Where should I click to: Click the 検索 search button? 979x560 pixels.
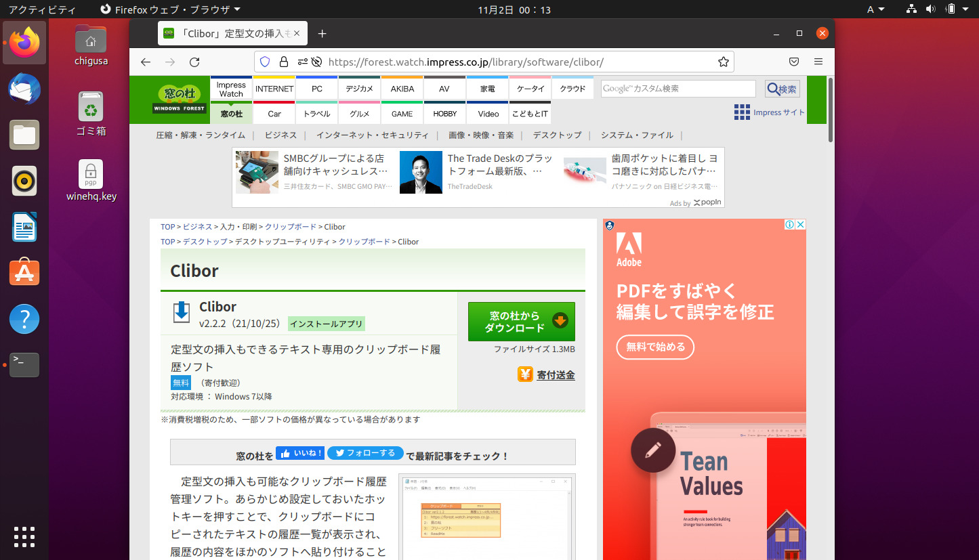click(x=783, y=89)
